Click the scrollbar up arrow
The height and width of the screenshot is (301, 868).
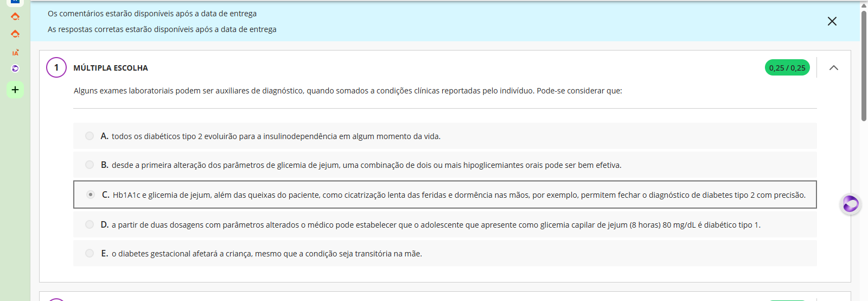pos(864,5)
